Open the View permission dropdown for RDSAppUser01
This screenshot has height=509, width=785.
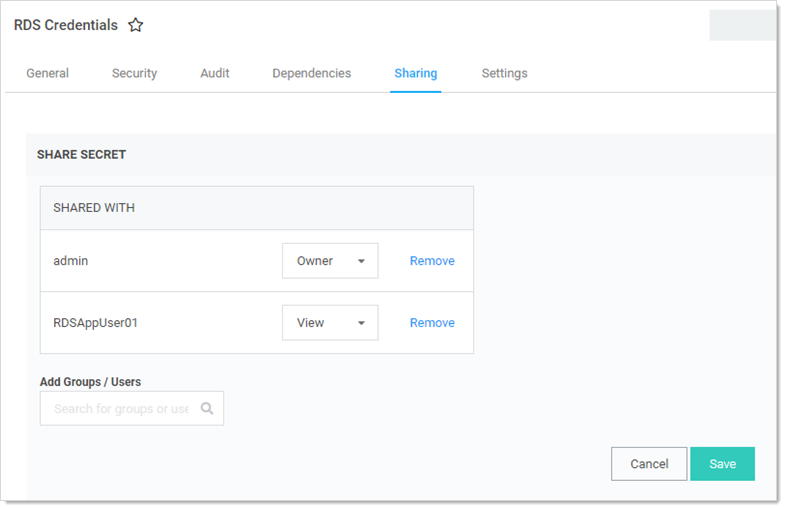click(x=330, y=323)
